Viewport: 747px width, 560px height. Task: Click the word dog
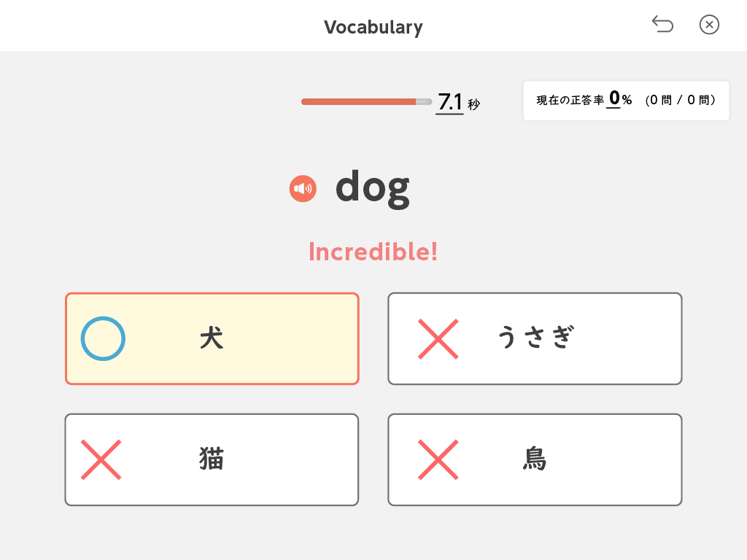coord(372,188)
